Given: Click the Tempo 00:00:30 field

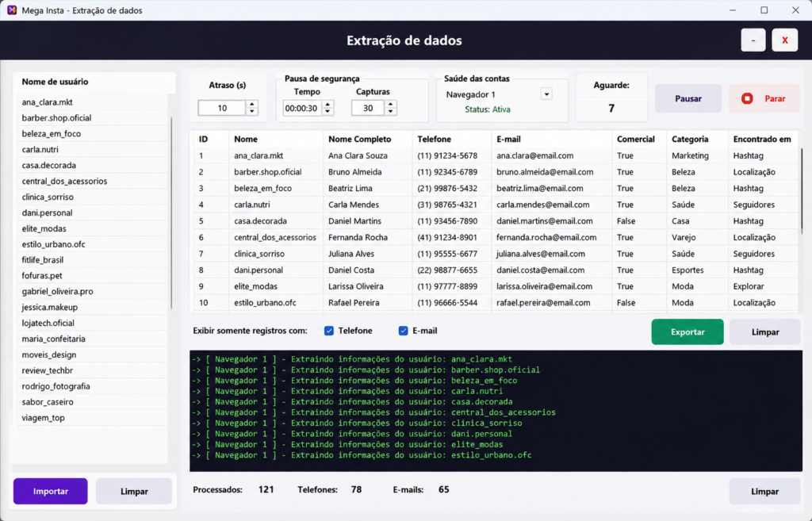Looking at the screenshot, I should coord(302,108).
